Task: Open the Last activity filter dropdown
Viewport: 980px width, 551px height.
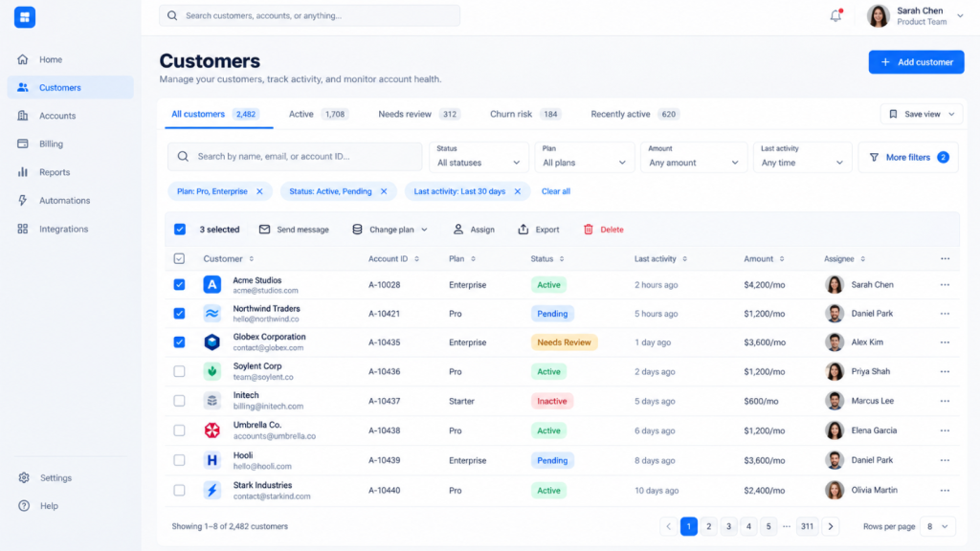Action: tap(803, 157)
